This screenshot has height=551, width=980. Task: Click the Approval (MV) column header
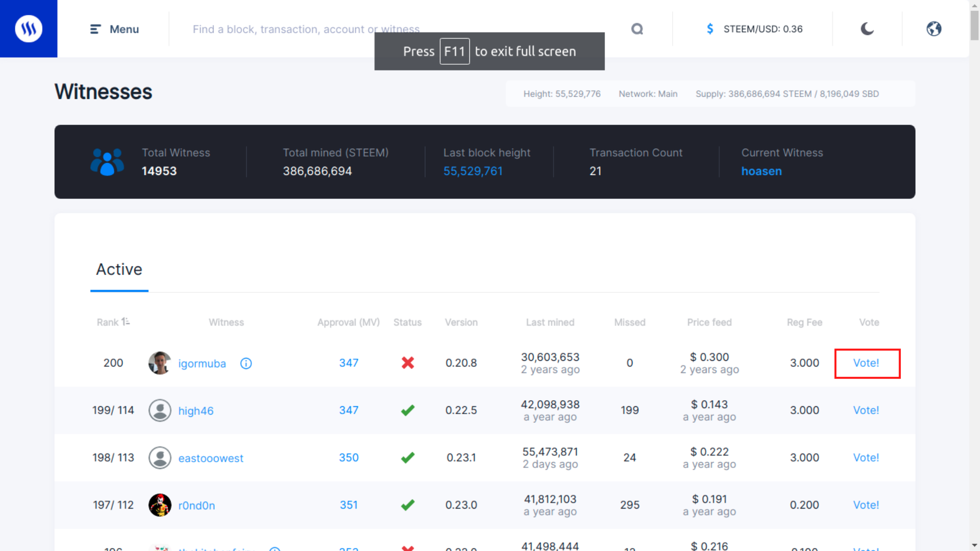click(349, 322)
